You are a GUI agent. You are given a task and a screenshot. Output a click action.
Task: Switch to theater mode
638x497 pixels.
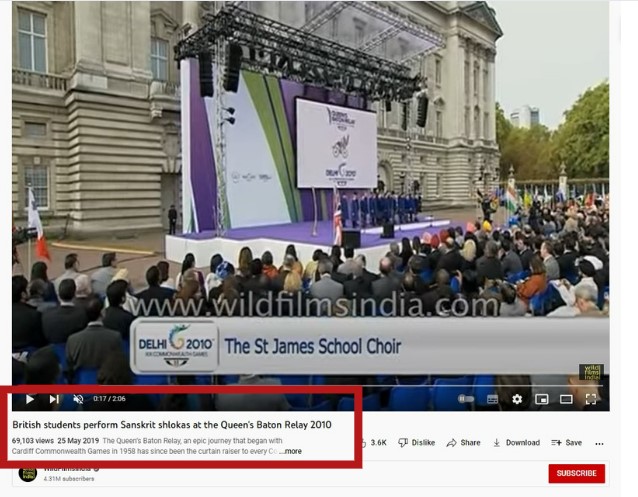coord(566,399)
